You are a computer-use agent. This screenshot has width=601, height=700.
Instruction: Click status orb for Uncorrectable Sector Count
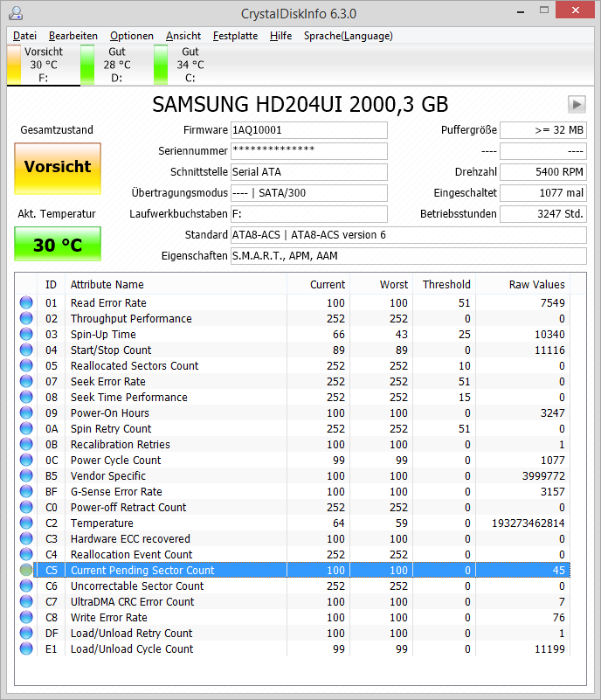26,586
